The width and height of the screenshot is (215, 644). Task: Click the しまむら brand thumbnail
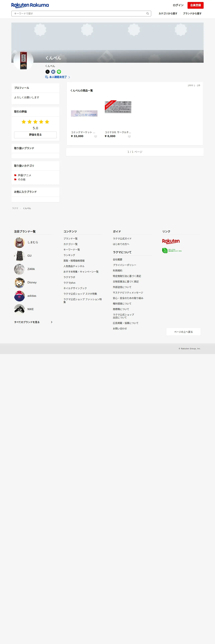click(19, 242)
